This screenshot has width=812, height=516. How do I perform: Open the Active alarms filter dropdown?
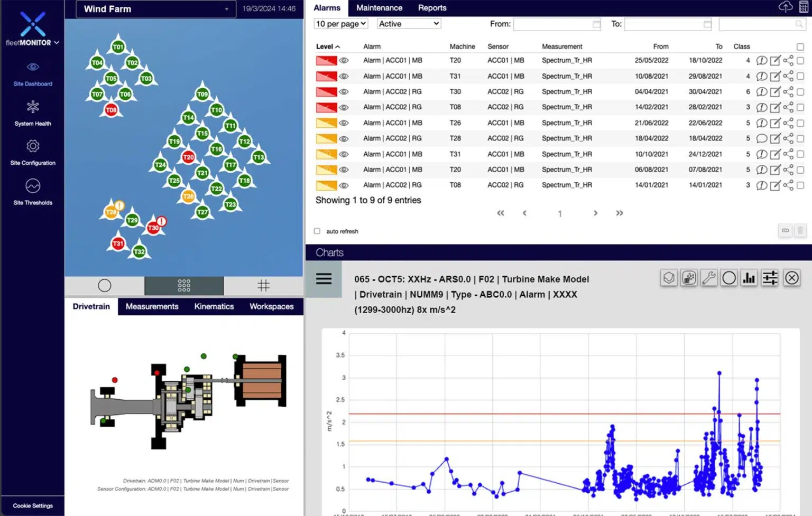[x=408, y=24]
